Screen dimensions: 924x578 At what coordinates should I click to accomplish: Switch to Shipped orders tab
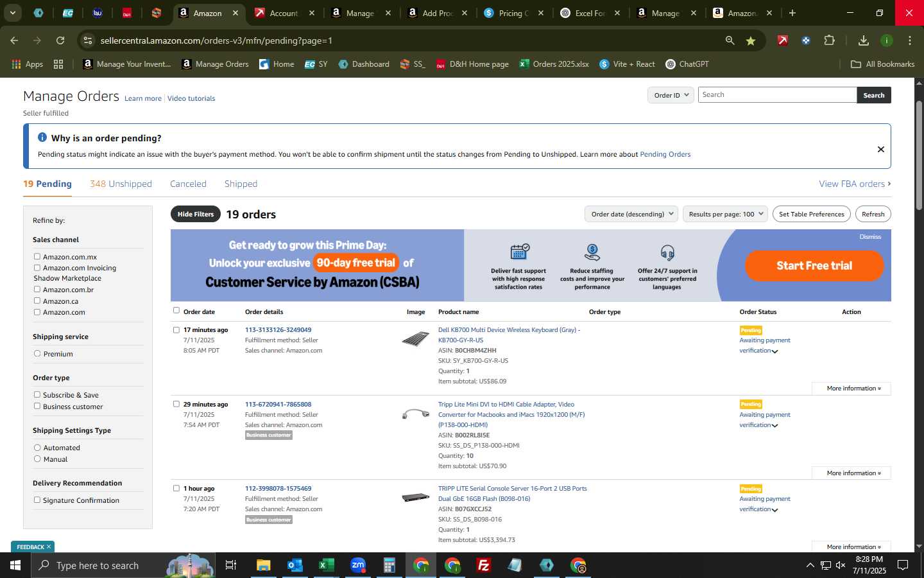[241, 184]
